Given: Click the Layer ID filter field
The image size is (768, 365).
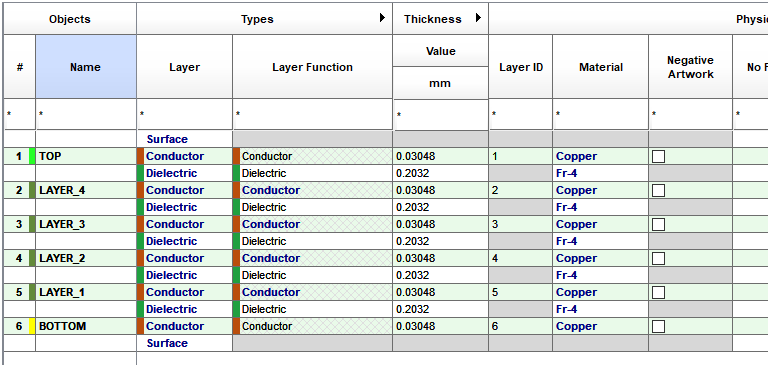Looking at the screenshot, I should 521,115.
